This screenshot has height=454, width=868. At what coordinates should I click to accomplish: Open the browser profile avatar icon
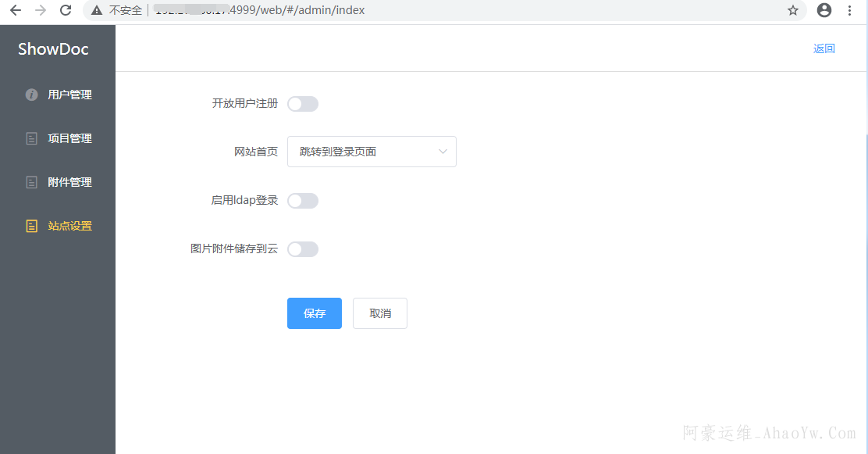(824, 11)
